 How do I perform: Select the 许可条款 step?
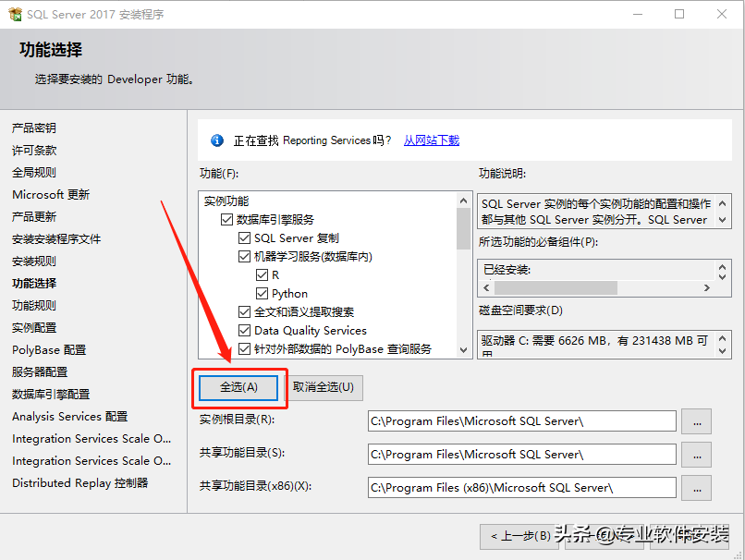(x=34, y=151)
